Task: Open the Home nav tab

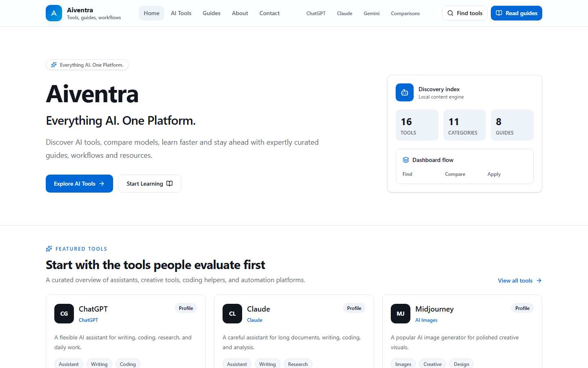Action: click(x=151, y=13)
